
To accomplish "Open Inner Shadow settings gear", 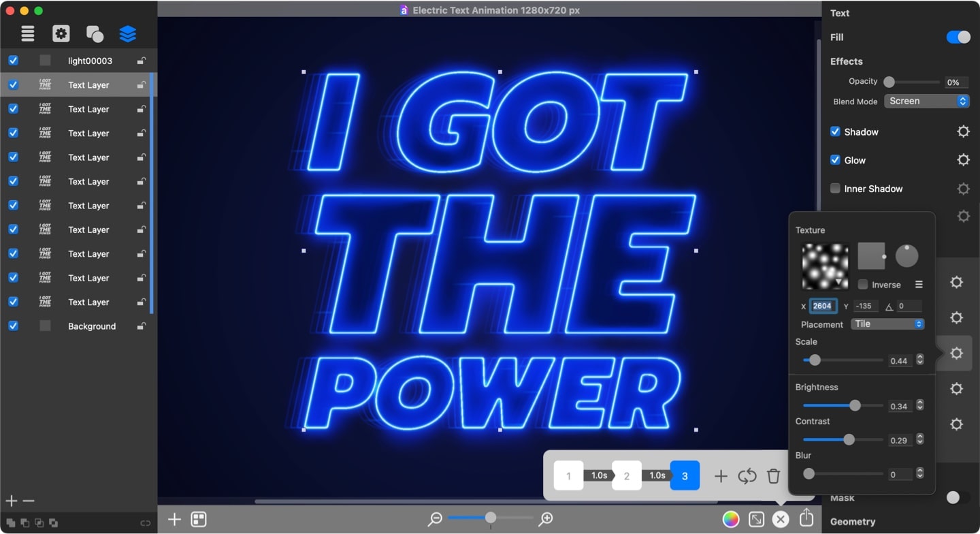I will pos(963,189).
